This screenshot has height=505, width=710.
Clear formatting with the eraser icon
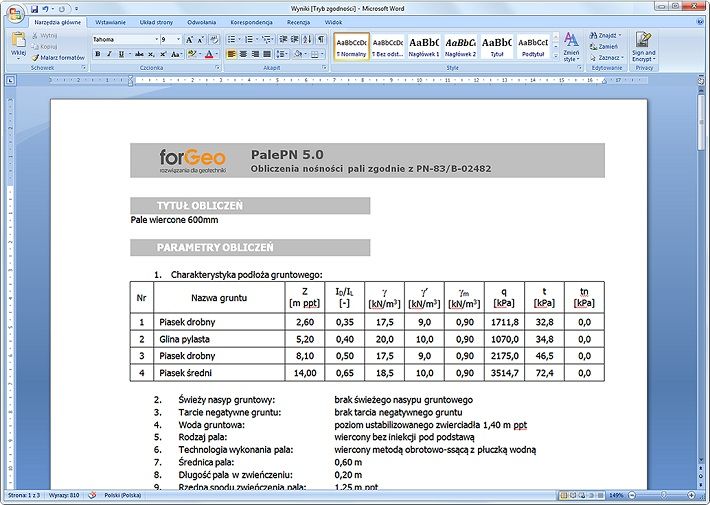(x=215, y=39)
